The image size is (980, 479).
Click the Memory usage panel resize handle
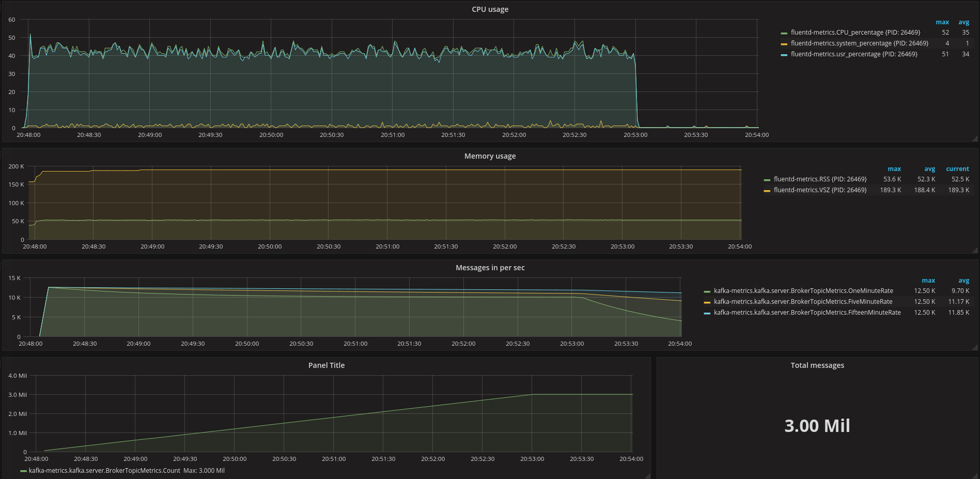[975, 251]
